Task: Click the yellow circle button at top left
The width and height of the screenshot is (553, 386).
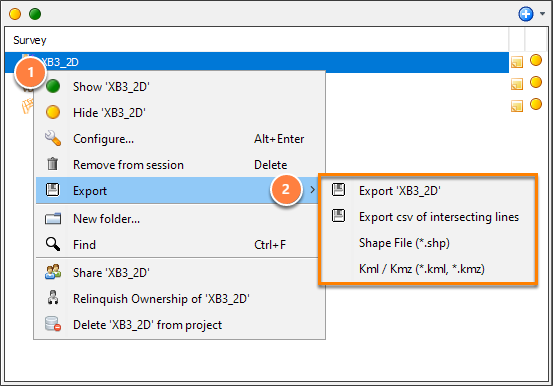Action: coord(15,14)
